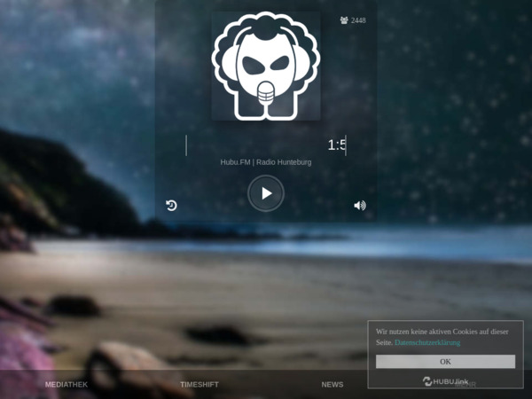The image size is (532, 399).
Task: Open the Mediathek menu item
Action: 66,385
